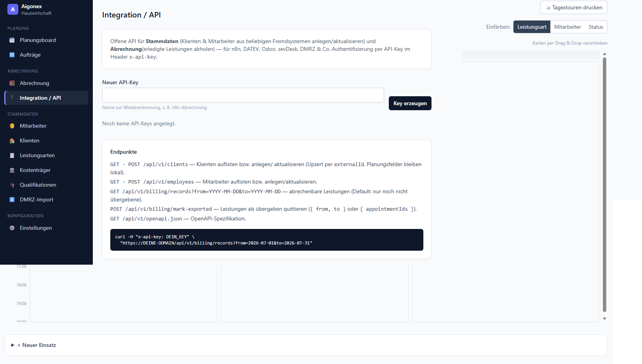Screen dimensions: 642x364
Task: Click the /api/v1/openapi.json endpoint text
Action: tap(152, 219)
